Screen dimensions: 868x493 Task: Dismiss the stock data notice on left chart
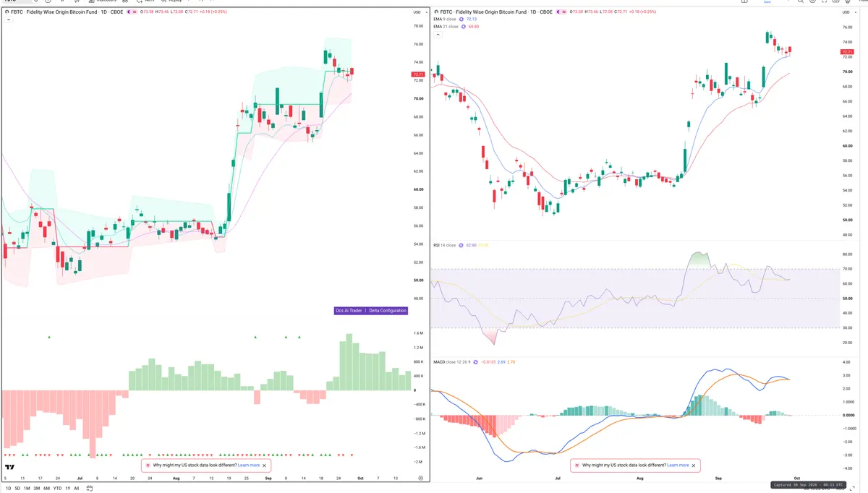pyautogui.click(x=265, y=466)
